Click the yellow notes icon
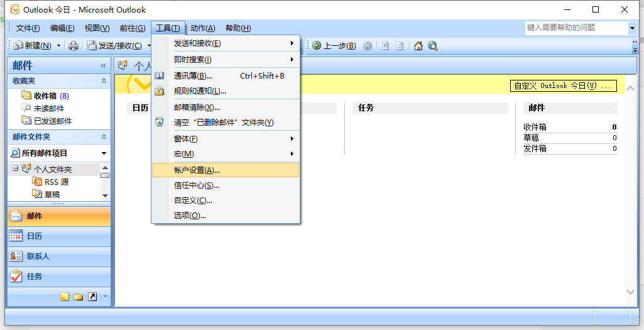 [x=65, y=297]
